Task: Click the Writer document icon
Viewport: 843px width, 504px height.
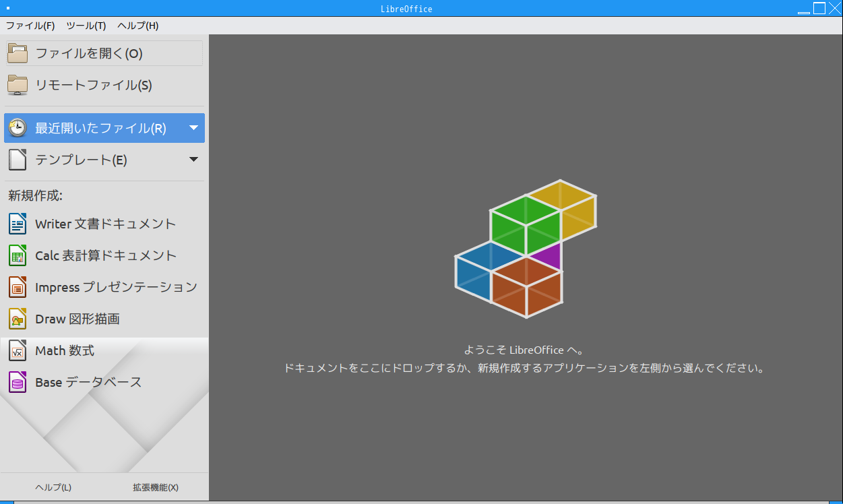Action: 18,224
